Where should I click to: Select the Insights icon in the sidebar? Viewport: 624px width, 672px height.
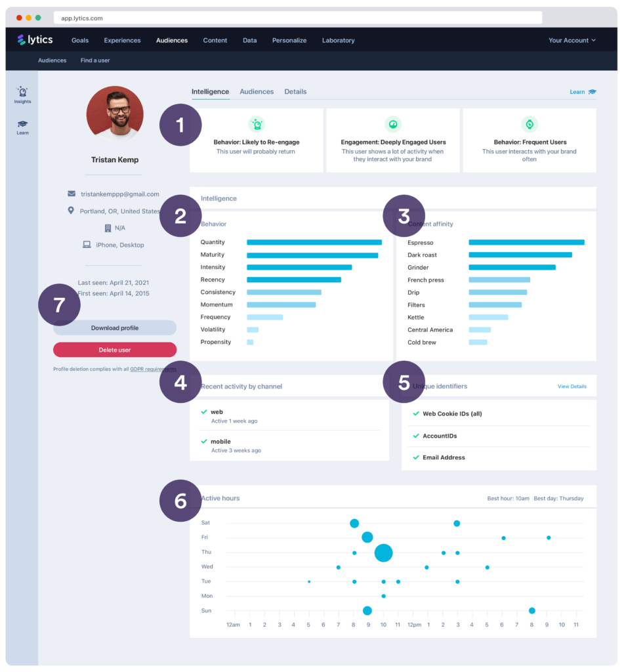point(22,93)
